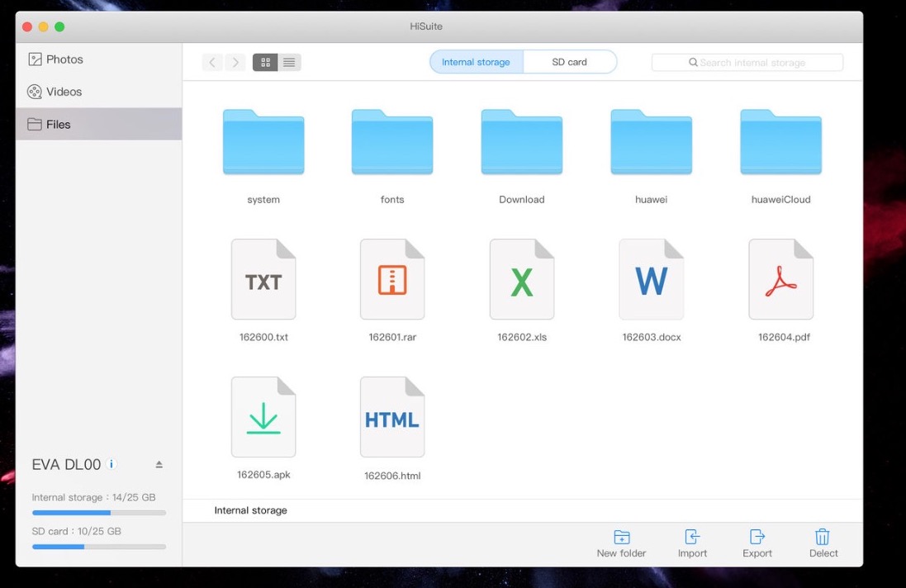Click the Import button
The image size is (906, 588).
click(x=692, y=543)
